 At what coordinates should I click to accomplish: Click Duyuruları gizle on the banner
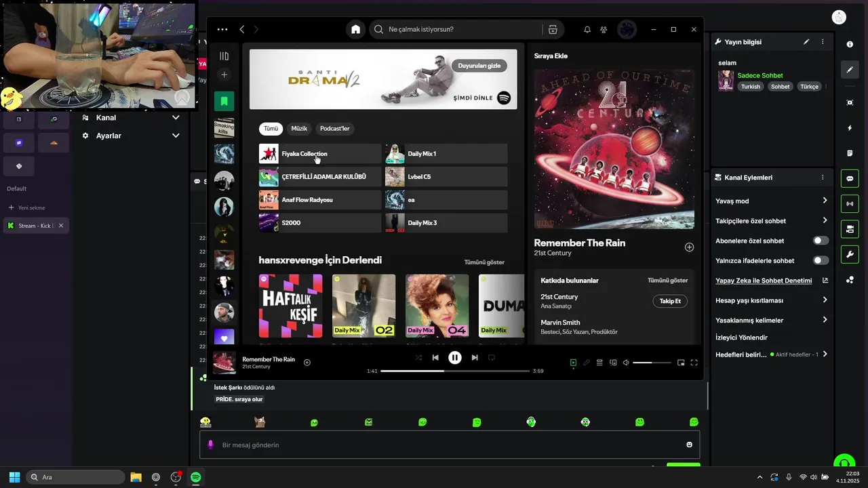[479, 66]
